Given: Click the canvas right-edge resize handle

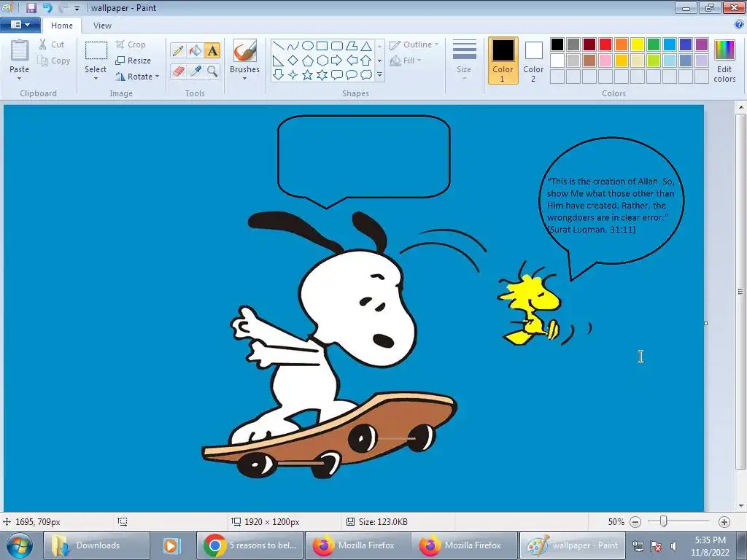Looking at the screenshot, I should pos(705,323).
